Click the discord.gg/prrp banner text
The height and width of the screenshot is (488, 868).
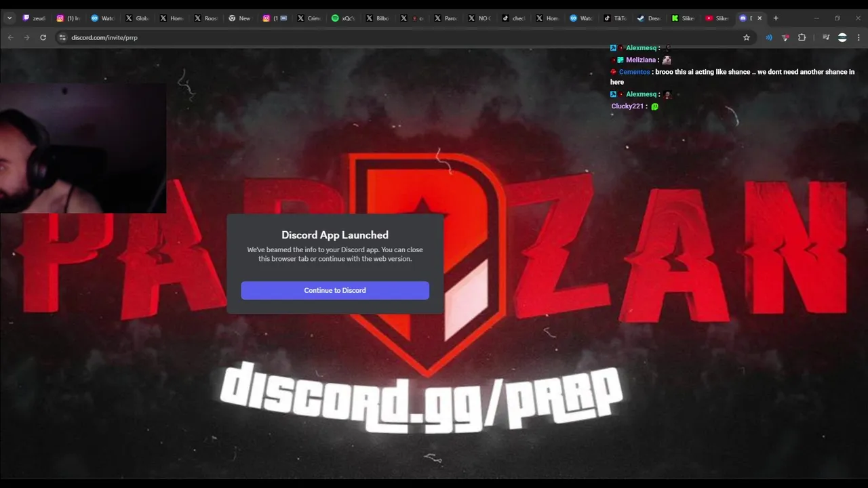click(x=421, y=398)
